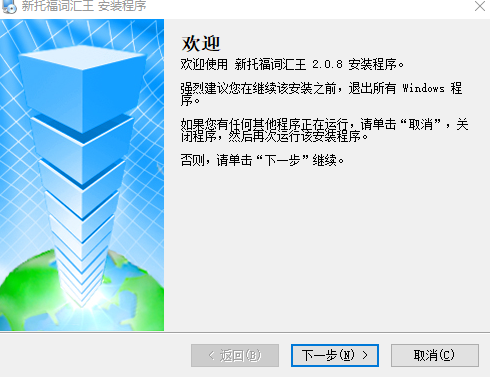
Task: Click the 如果您有任何其他程序 paragraph
Action: click(324, 130)
